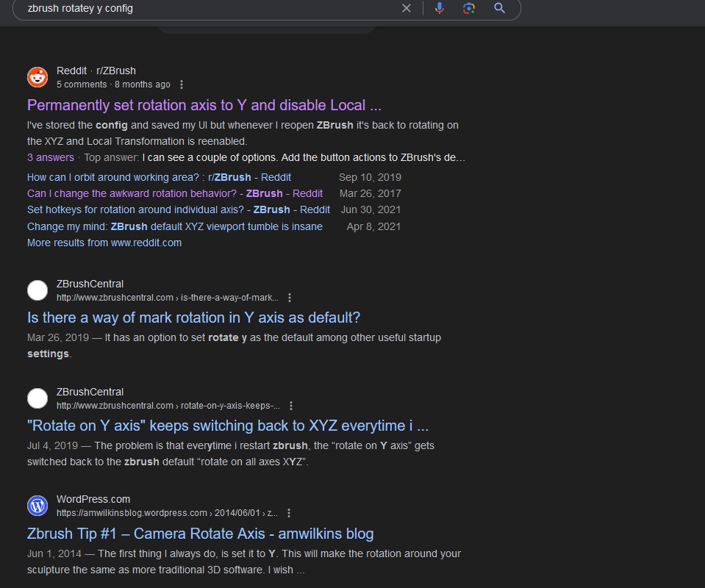Screen dimensions: 705x588
Task: Click the WordPress site favicon
Action: pos(37,506)
